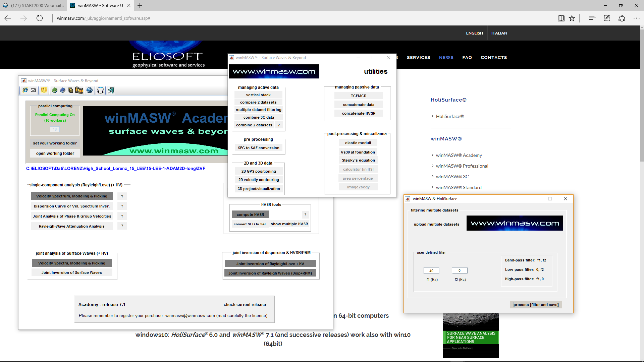Click the browser address bar URL

pyautogui.click(x=104, y=18)
